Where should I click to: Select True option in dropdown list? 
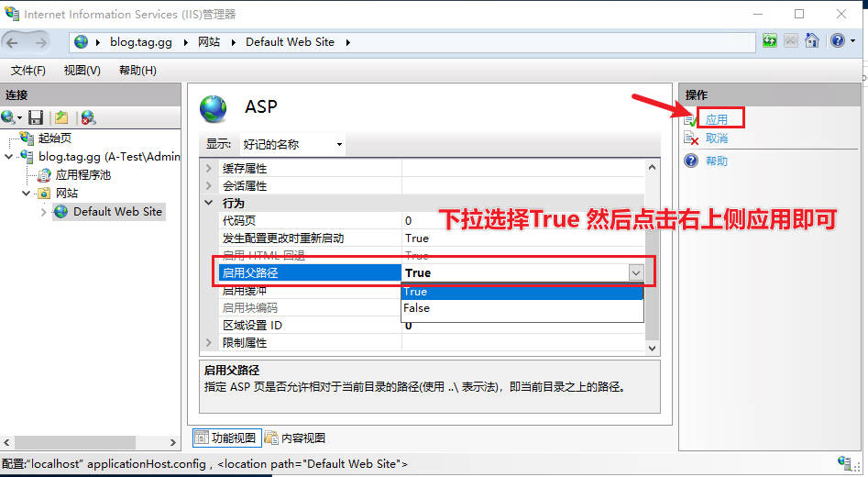417,292
